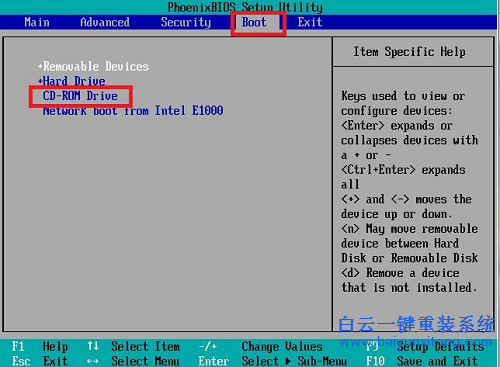The width and height of the screenshot is (500, 367).
Task: Click the F1 Help key hint
Action: click(40, 346)
